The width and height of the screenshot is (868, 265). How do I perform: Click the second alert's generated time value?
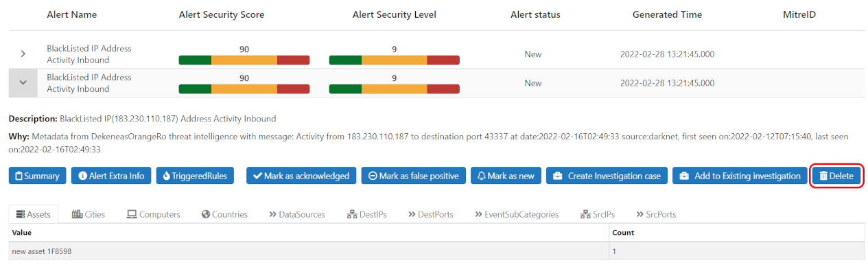point(668,83)
